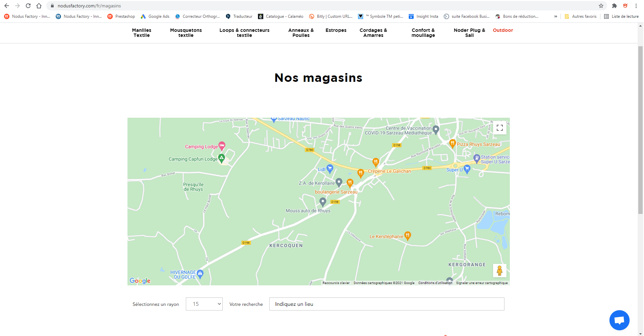The image size is (644, 336).
Task: Click the Lidl shopping cart marker
Action: pos(330,169)
